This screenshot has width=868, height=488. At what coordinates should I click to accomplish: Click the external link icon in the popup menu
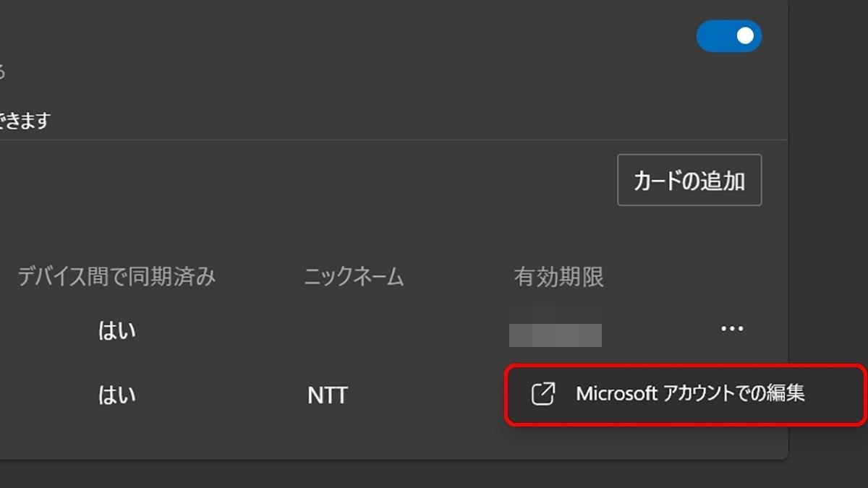(x=542, y=394)
